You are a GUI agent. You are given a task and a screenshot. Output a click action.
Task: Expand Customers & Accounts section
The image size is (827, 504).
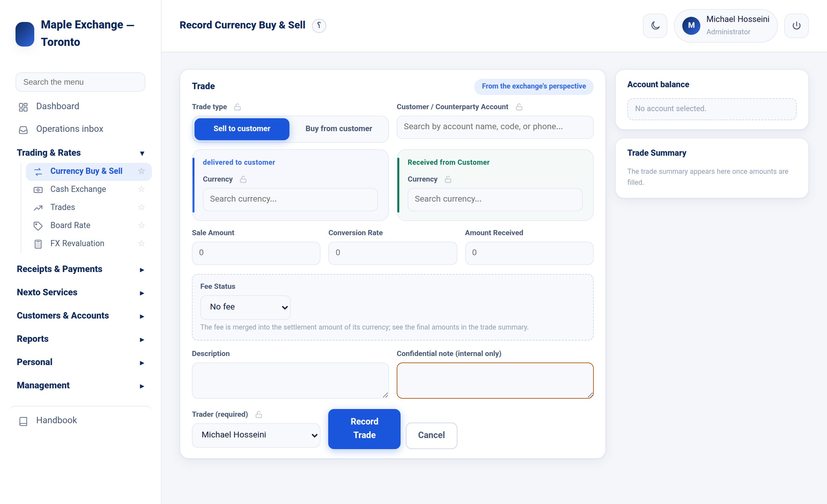tap(80, 315)
